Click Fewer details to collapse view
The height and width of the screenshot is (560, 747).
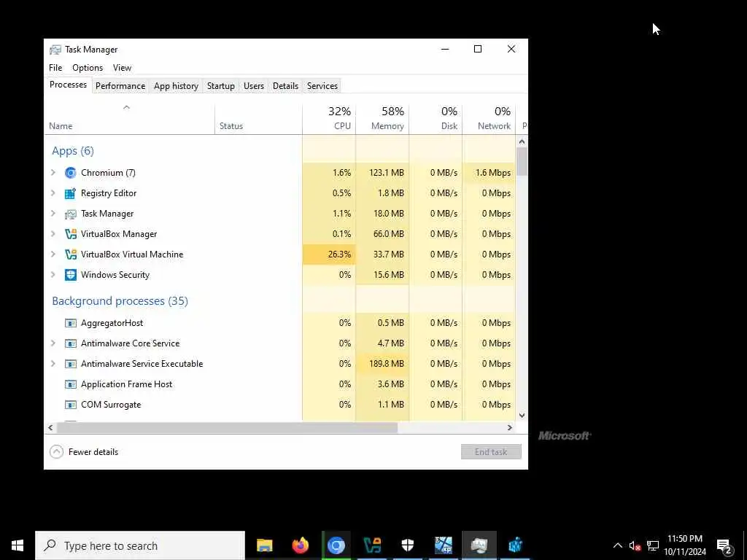click(x=84, y=452)
